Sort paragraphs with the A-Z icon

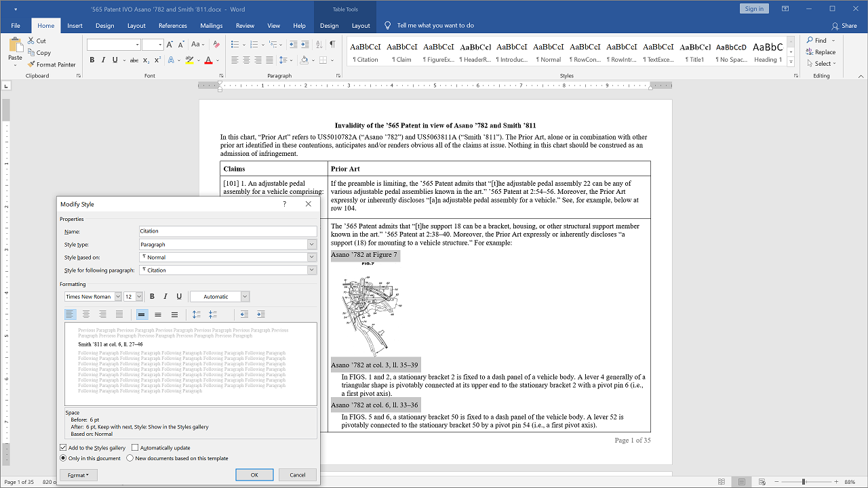(x=319, y=45)
